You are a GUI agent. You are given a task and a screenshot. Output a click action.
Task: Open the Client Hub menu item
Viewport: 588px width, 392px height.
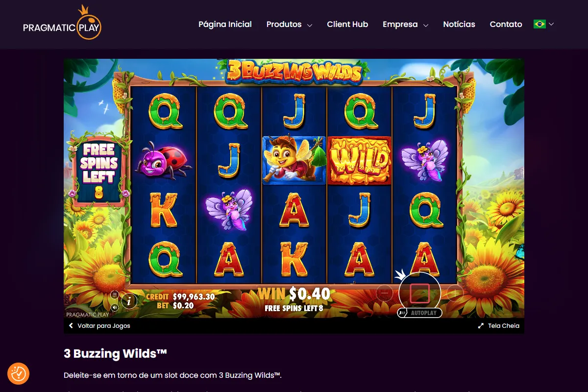point(347,24)
